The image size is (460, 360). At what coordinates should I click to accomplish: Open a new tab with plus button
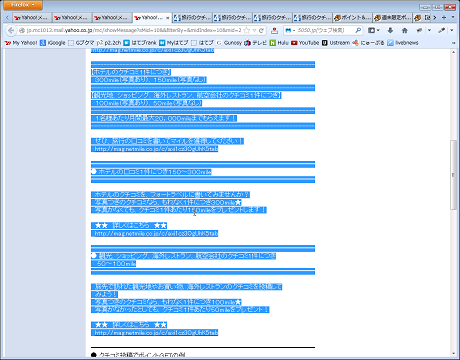tap(444, 17)
